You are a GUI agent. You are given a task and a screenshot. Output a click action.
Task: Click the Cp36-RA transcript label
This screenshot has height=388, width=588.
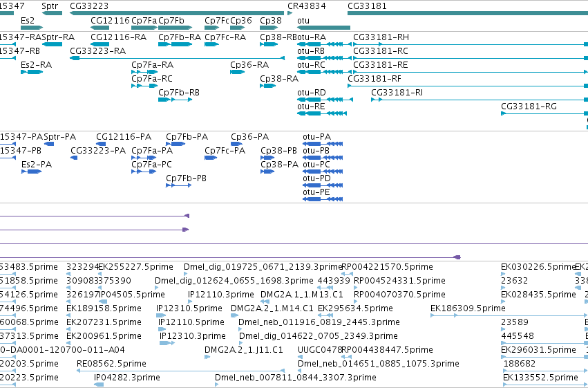[249, 65]
